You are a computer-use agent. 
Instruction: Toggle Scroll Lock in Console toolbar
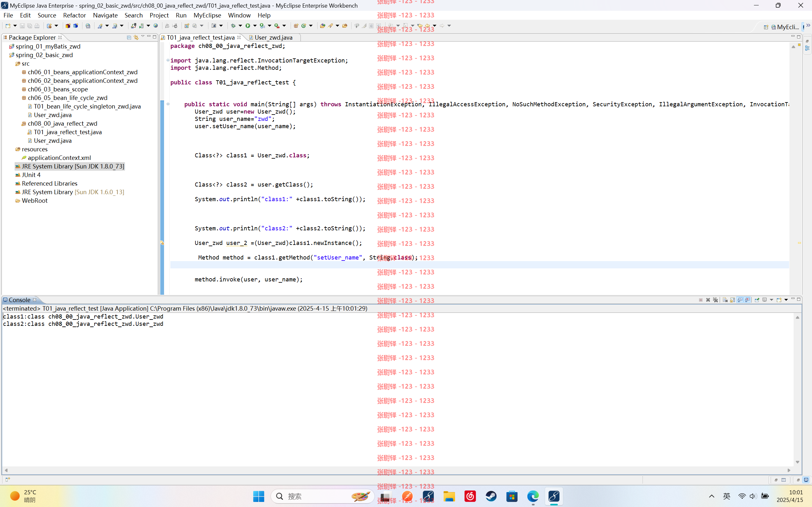[733, 300]
